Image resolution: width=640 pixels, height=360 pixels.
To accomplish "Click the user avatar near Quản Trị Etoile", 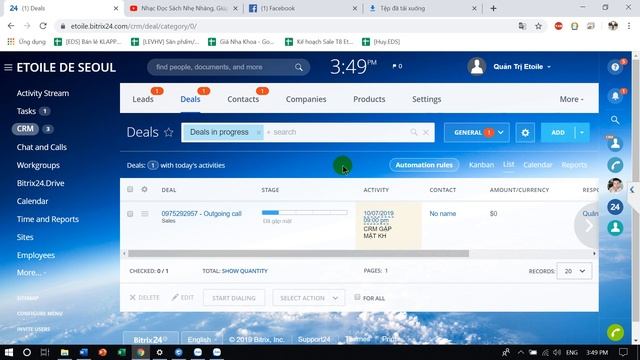I will [x=477, y=67].
